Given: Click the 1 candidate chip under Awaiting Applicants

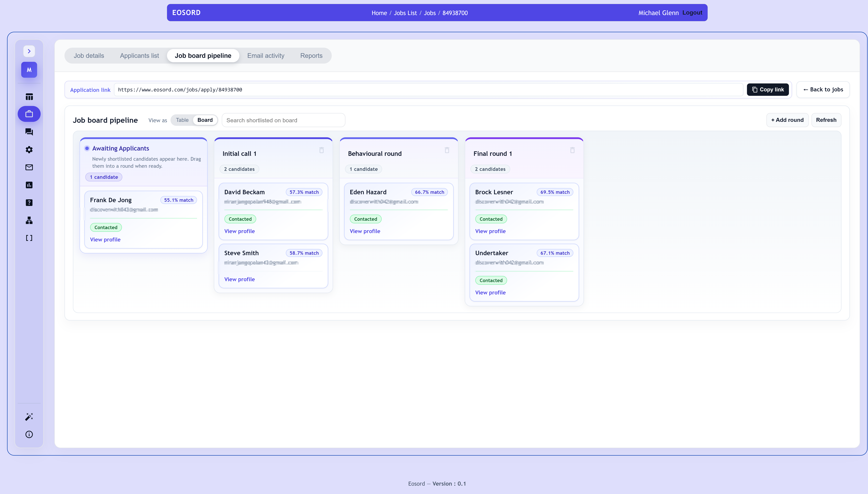Looking at the screenshot, I should [x=104, y=177].
